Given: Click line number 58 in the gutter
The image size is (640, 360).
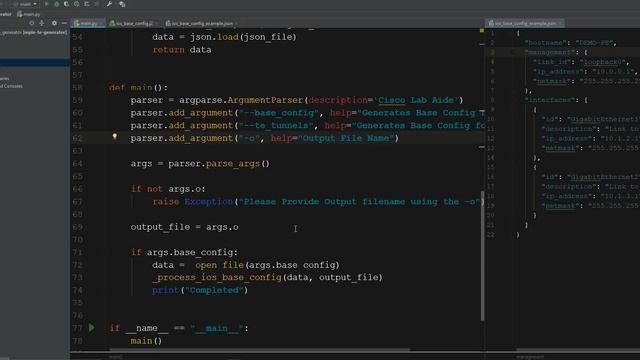Looking at the screenshot, I should pyautogui.click(x=77, y=88).
